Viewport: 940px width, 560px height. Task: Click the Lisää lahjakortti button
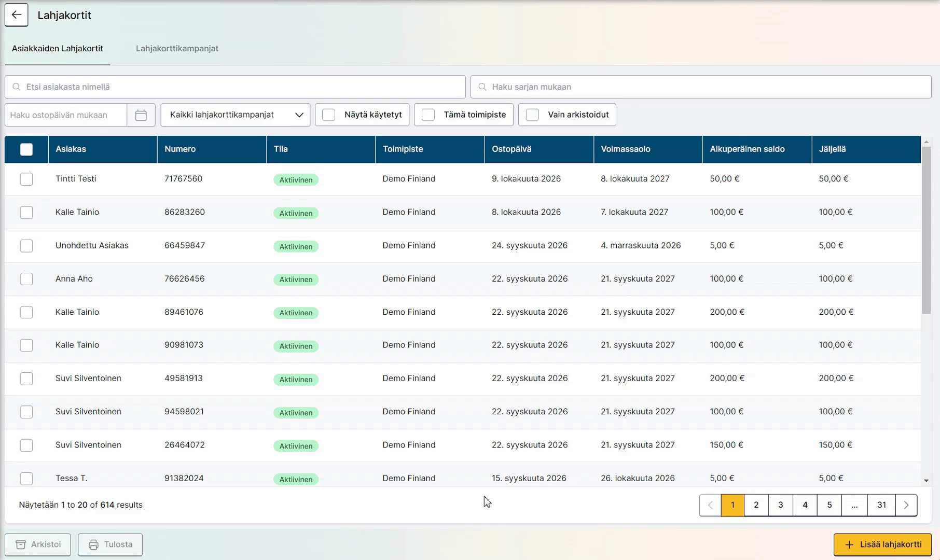tap(882, 544)
